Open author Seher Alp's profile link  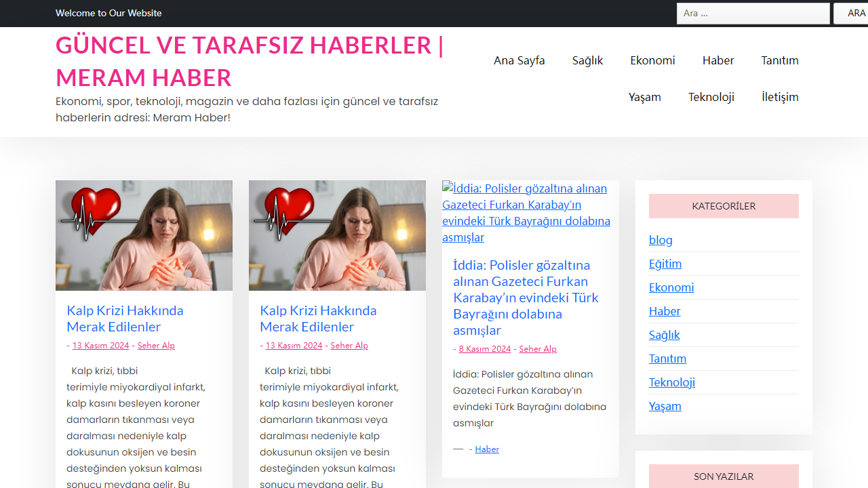click(x=156, y=345)
